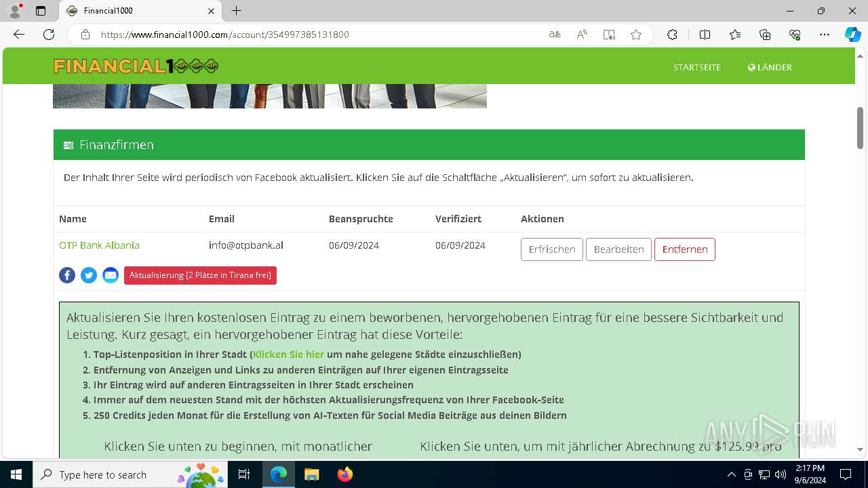This screenshot has width=868, height=488.
Task: Open the volume control icon
Action: (780, 474)
